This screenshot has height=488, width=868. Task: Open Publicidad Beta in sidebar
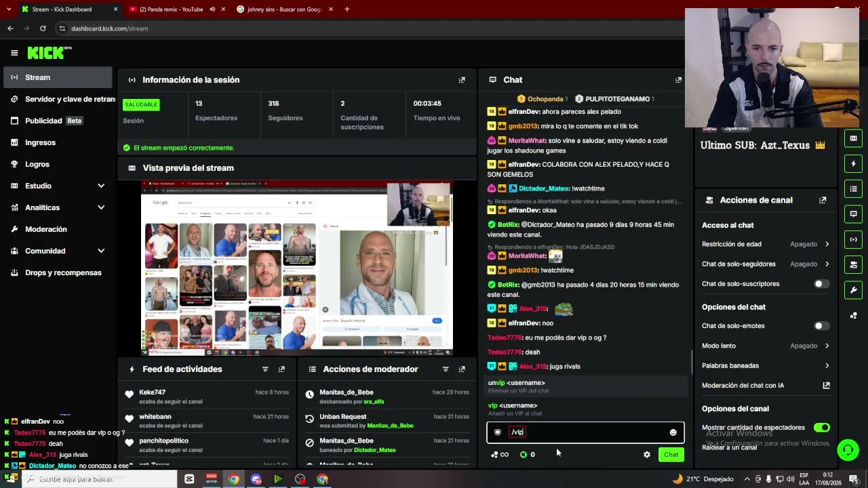(x=58, y=121)
